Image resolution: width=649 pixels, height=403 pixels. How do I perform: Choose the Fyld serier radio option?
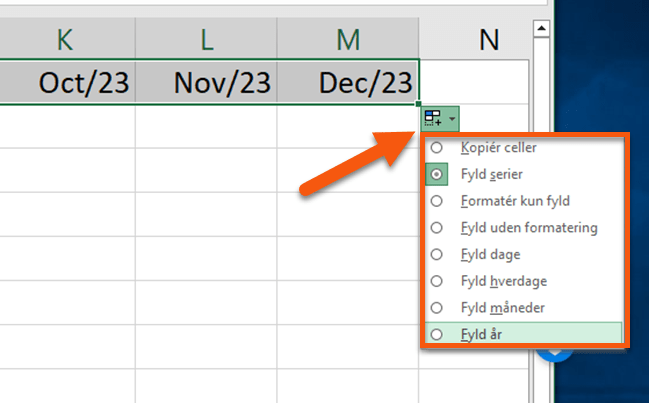click(436, 175)
